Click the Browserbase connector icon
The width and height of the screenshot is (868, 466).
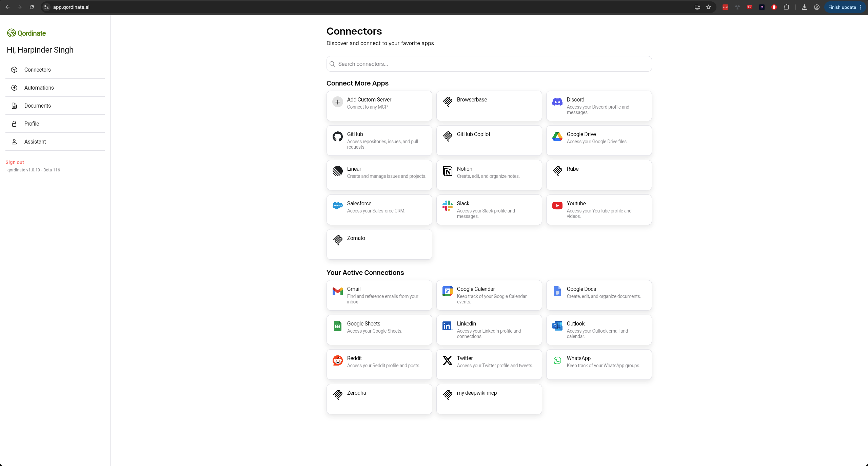(x=447, y=102)
